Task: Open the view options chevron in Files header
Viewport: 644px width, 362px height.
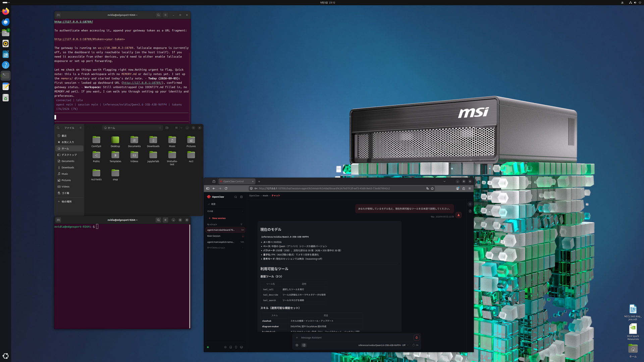Action: click(x=181, y=128)
